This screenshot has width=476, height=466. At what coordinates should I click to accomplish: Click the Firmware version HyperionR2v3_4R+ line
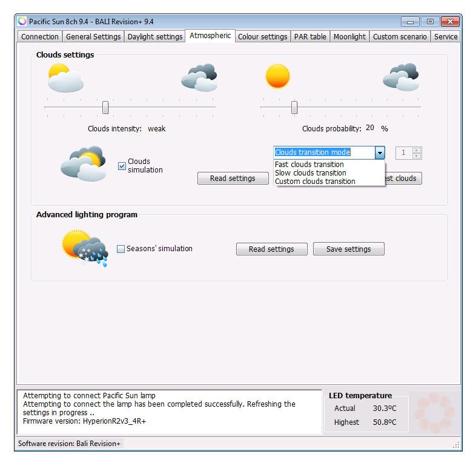point(84,421)
